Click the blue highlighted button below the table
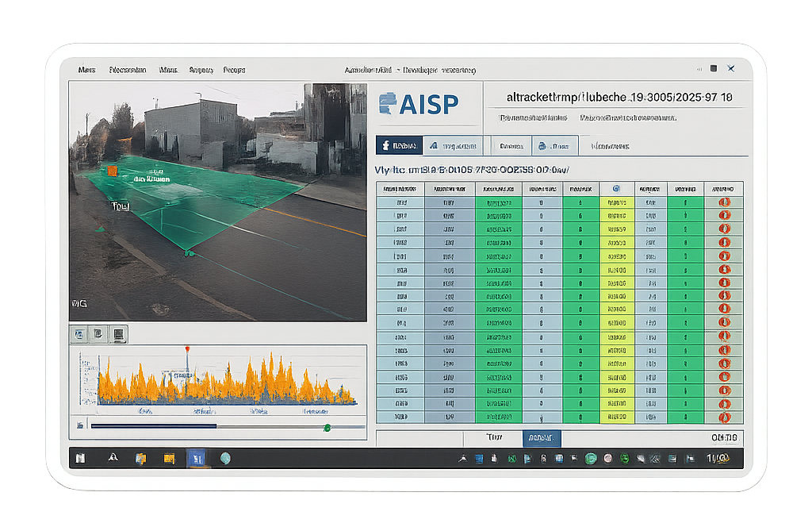This screenshot has height=523, width=812. [542, 438]
